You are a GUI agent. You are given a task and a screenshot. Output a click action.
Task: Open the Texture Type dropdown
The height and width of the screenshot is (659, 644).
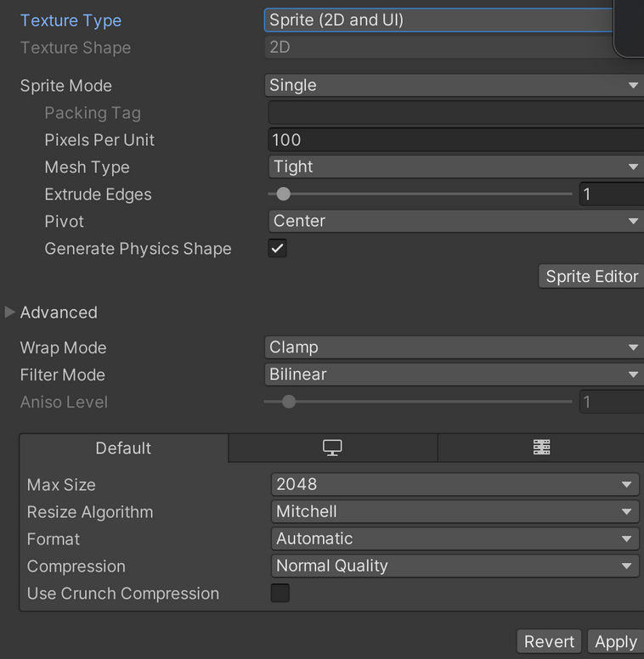pyautogui.click(x=438, y=20)
